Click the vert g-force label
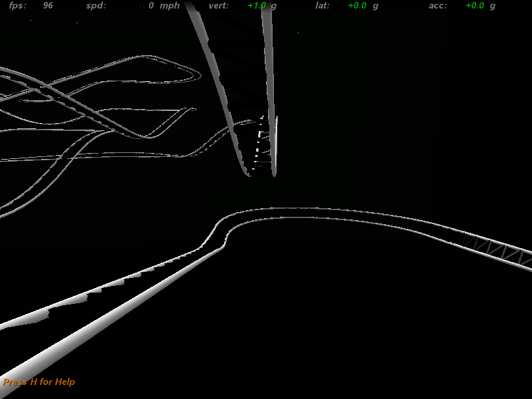 click(218, 5)
